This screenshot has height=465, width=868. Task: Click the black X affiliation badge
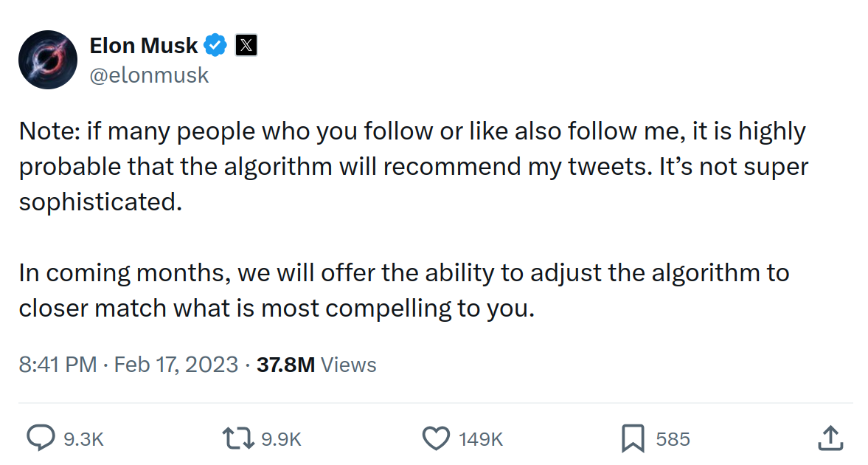pyautogui.click(x=246, y=46)
